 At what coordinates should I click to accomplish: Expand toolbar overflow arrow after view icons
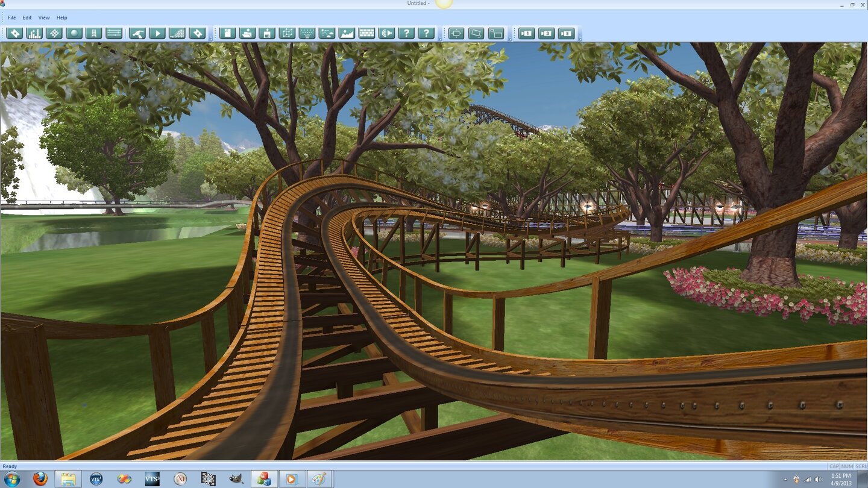coord(509,38)
